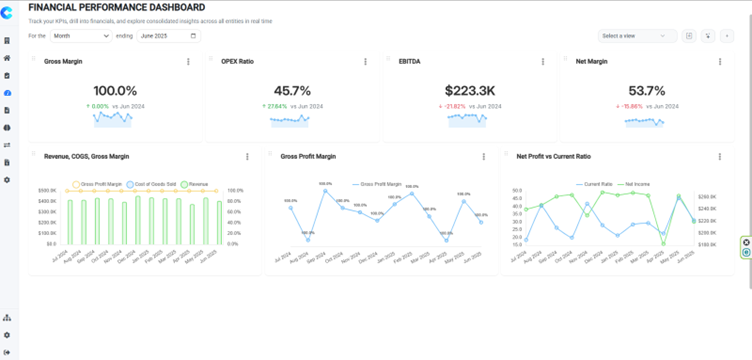Click the save view icon beside Select a view
This screenshot has width=752, height=360.
pyautogui.click(x=689, y=36)
